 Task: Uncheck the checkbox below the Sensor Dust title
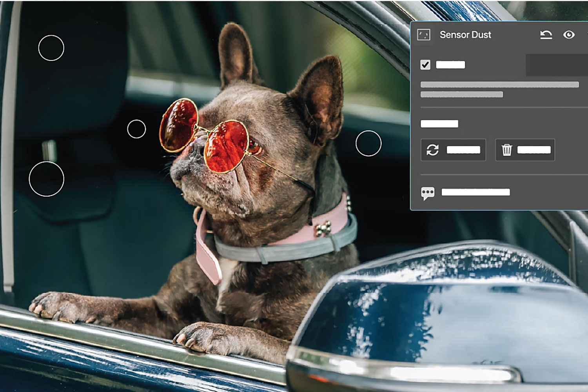point(425,65)
